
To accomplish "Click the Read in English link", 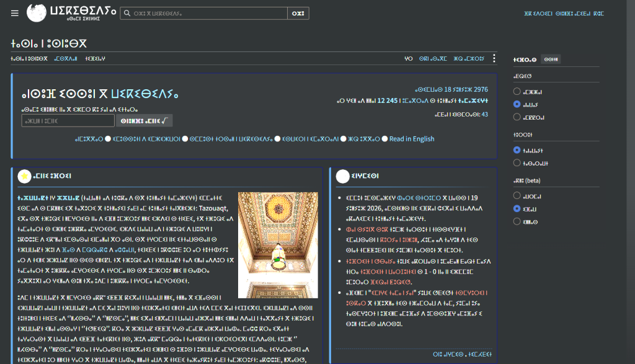I will (412, 139).
